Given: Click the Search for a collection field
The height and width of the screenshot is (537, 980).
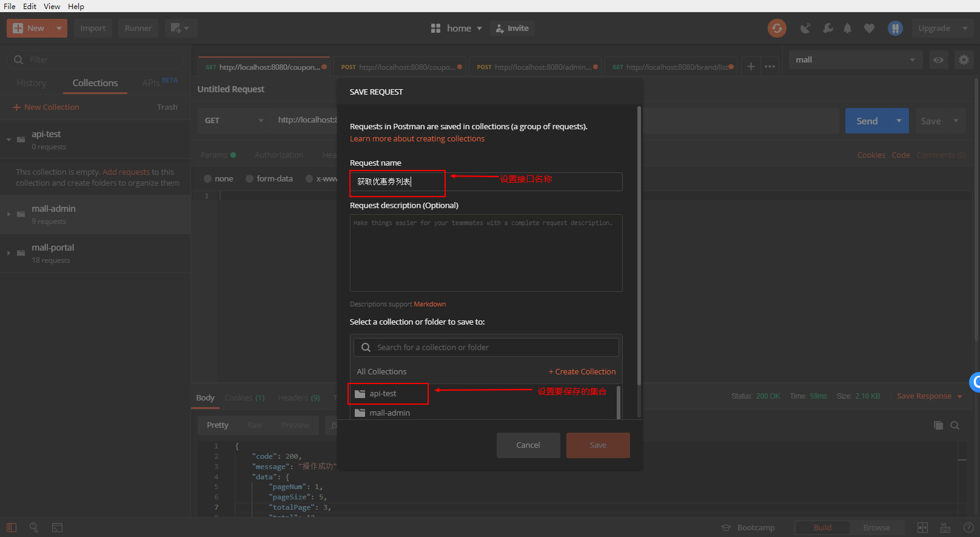Looking at the screenshot, I should tap(486, 347).
